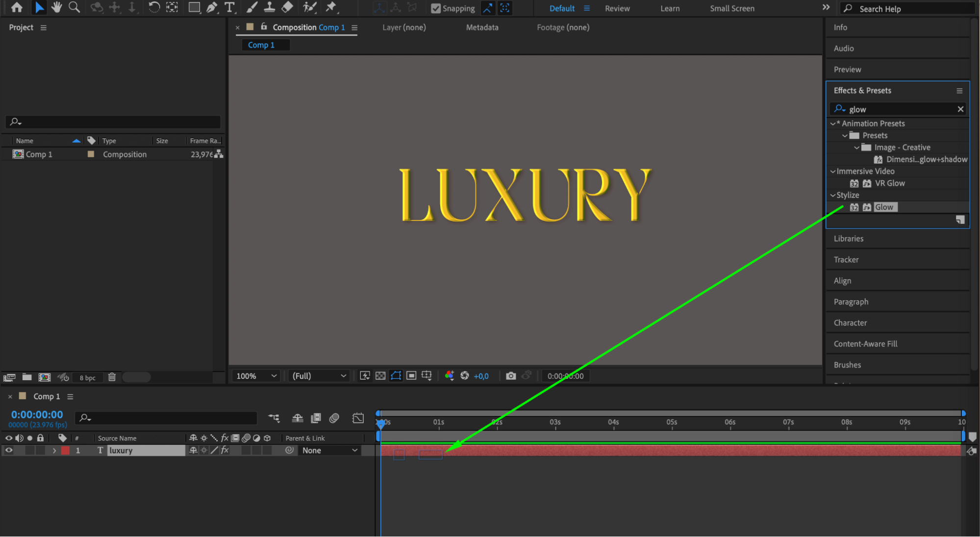Click the Take Snapshot camera icon
This screenshot has height=537, width=980.
pyautogui.click(x=511, y=376)
